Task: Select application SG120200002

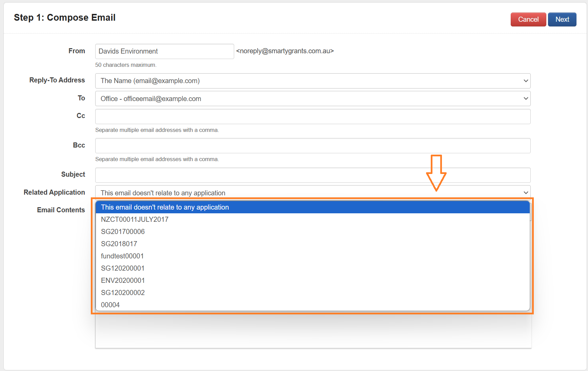Action: [123, 293]
